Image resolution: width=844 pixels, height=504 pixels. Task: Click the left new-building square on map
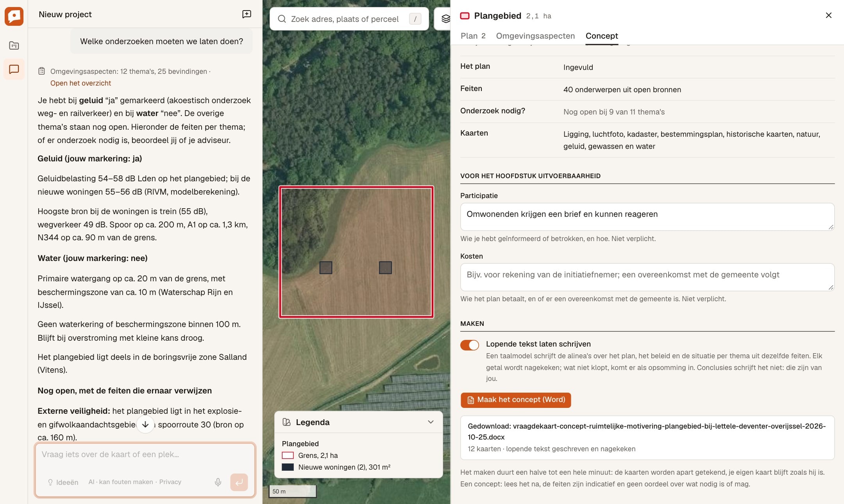click(326, 268)
